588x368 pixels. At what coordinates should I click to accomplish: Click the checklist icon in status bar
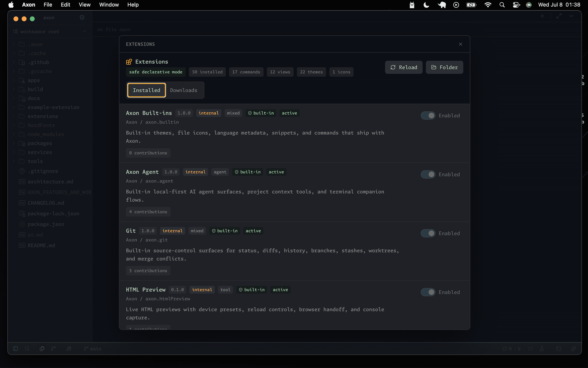coord(530,349)
